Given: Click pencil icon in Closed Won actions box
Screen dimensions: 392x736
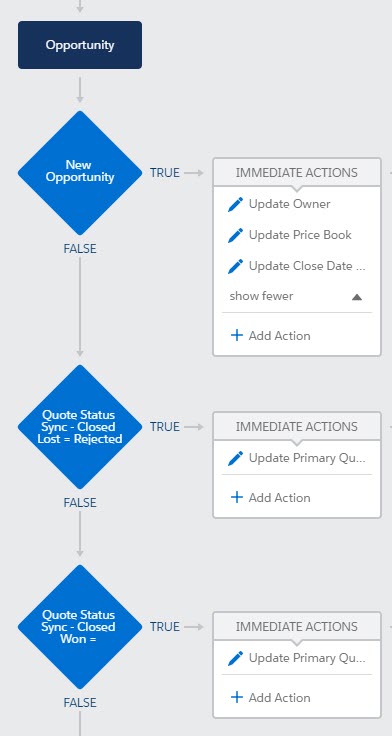Looking at the screenshot, I should click(x=236, y=658).
